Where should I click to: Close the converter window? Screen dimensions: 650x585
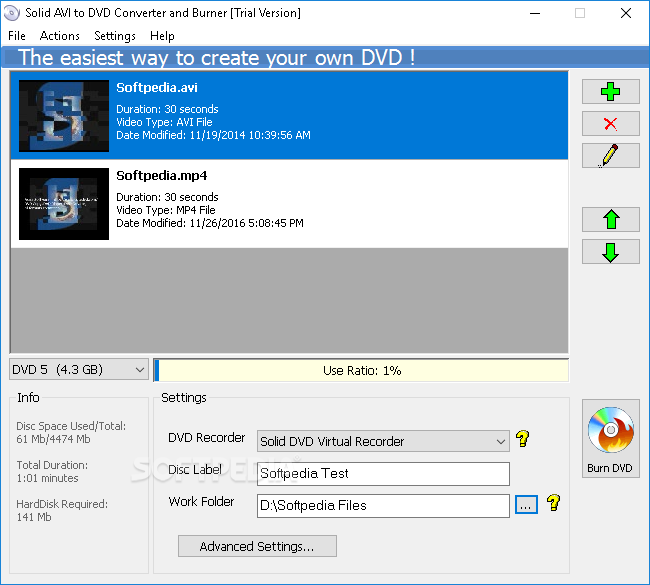tap(626, 13)
